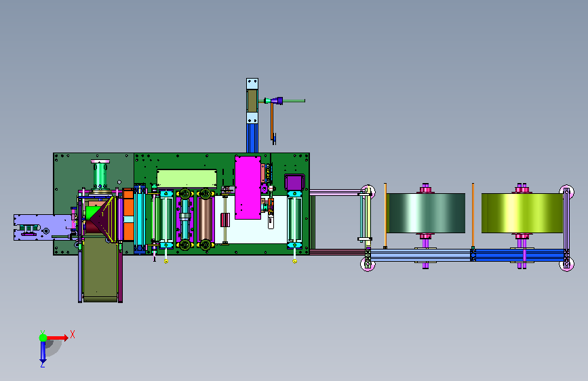Select the yellow-green material roll
The image size is (588, 381).
point(522,213)
